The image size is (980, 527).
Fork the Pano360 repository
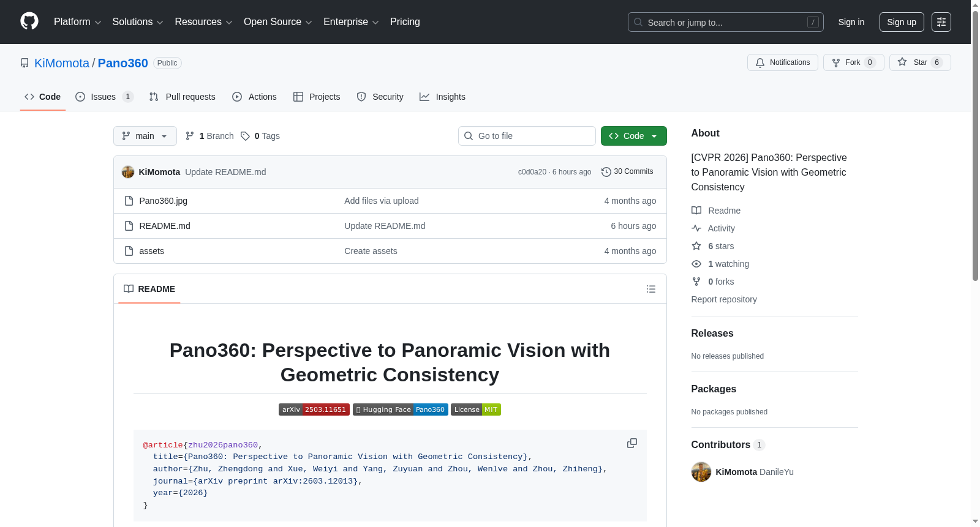[x=854, y=62]
